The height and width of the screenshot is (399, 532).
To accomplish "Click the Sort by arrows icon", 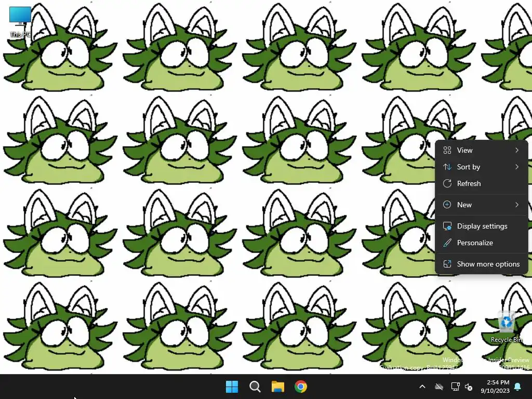I will (x=447, y=167).
